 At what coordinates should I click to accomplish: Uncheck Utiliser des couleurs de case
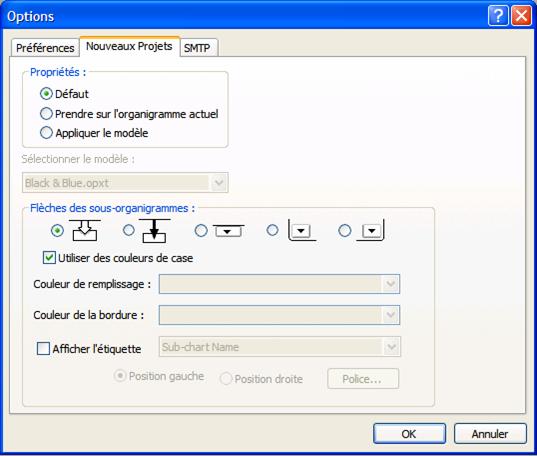(x=49, y=257)
